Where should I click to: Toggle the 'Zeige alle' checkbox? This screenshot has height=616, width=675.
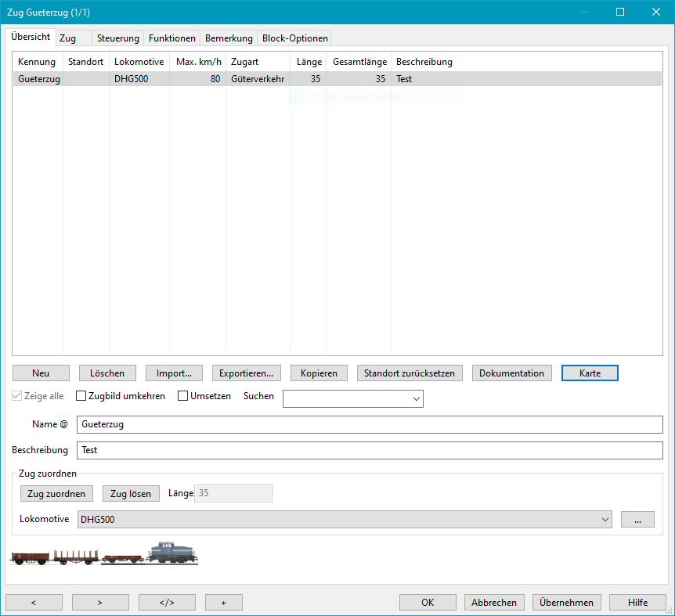click(x=17, y=396)
